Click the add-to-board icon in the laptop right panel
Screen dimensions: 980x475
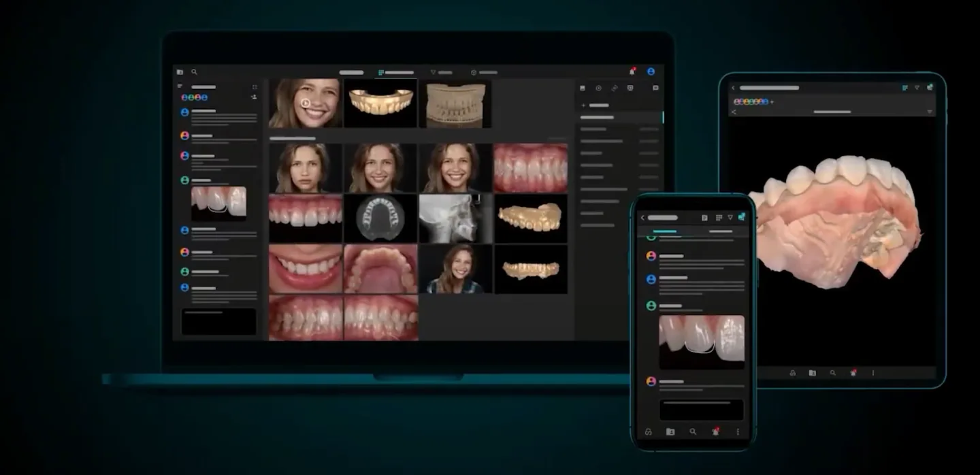pos(630,88)
